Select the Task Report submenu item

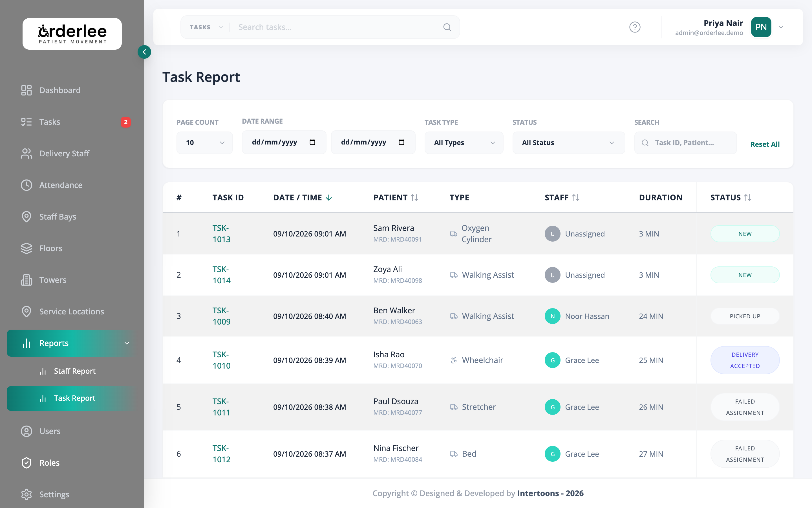coord(72,398)
